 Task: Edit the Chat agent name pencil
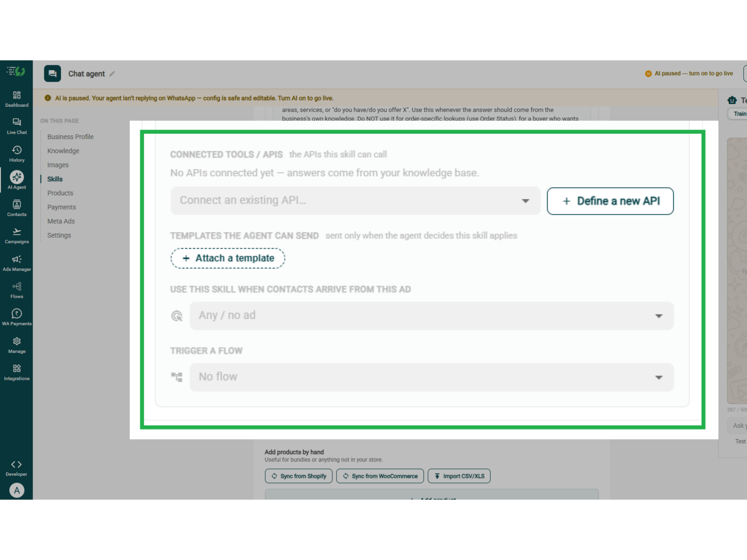112,74
